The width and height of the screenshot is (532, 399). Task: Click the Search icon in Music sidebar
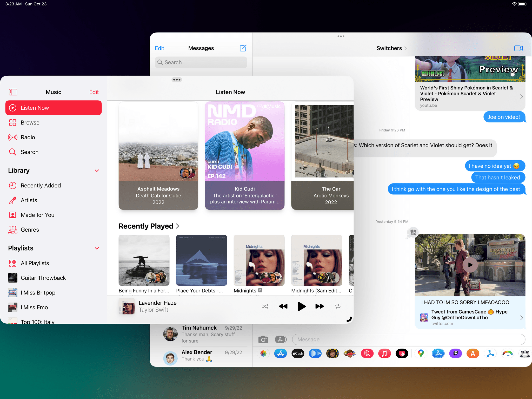pyautogui.click(x=12, y=151)
